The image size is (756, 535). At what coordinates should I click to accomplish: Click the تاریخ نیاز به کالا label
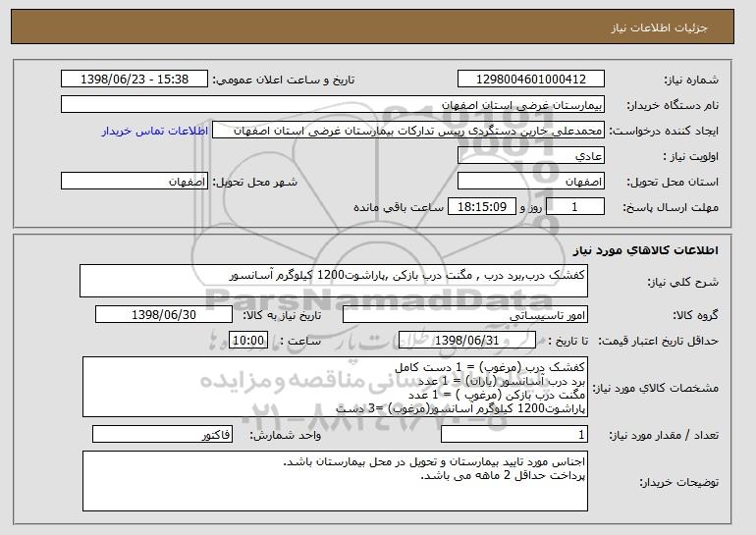[x=282, y=316]
